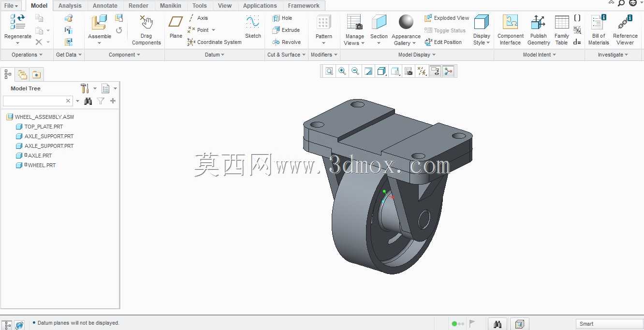Open the View Manager from graphics toolbar
Image resolution: width=644 pixels, height=330 pixels.
[409, 72]
